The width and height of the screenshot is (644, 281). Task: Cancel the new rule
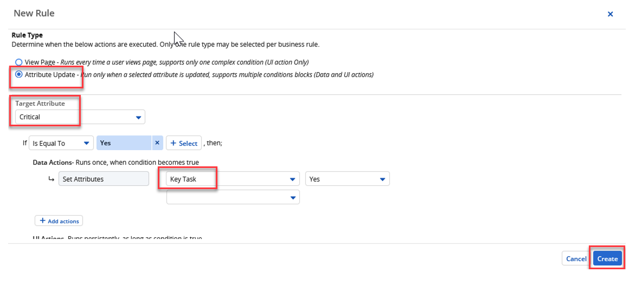click(x=576, y=259)
